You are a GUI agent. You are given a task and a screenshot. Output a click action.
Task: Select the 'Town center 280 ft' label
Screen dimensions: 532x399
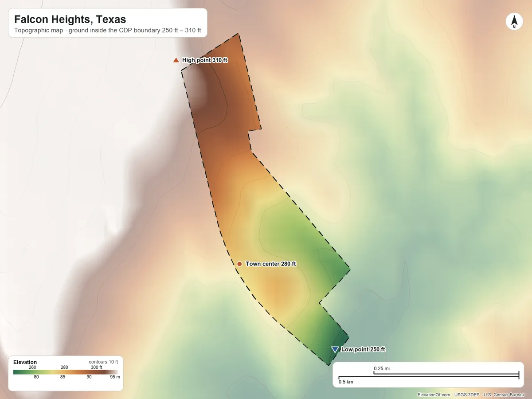[x=270, y=264]
